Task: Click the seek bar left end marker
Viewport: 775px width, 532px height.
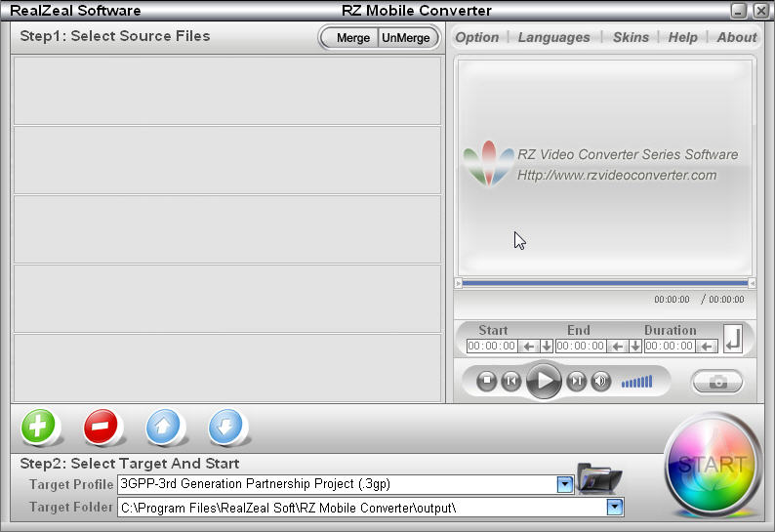Action: tap(458, 283)
